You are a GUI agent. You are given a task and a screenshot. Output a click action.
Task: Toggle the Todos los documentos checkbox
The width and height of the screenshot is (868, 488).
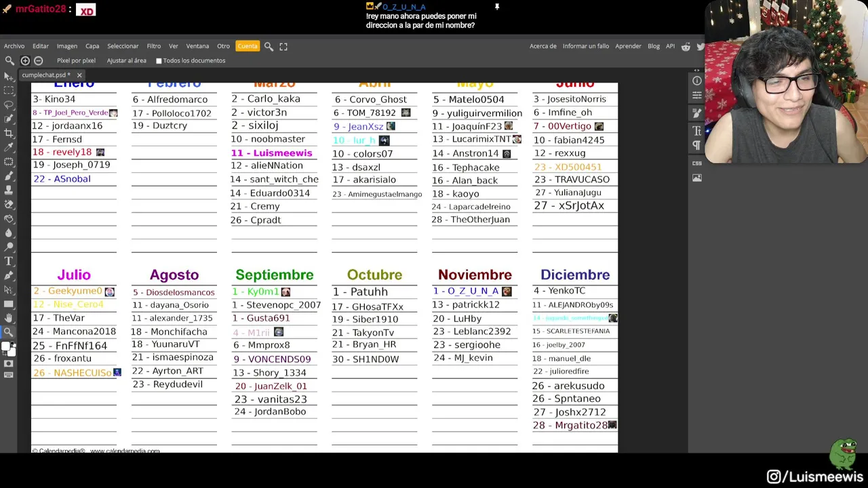[159, 61]
